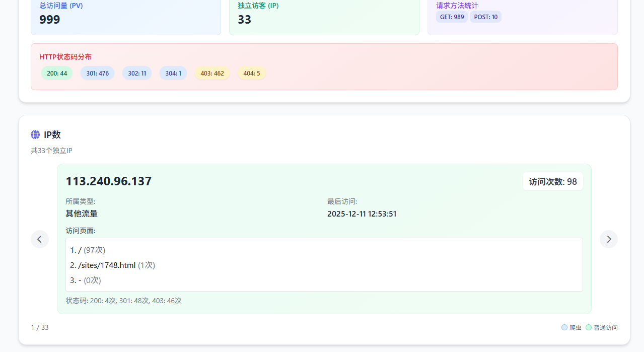The image size is (644, 352).
Task: Click the 404: 5 status code badge
Action: coord(251,73)
